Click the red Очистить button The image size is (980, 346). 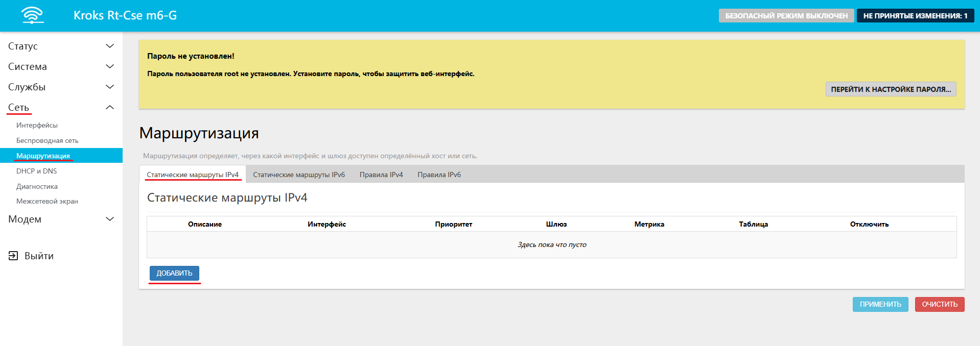click(939, 304)
